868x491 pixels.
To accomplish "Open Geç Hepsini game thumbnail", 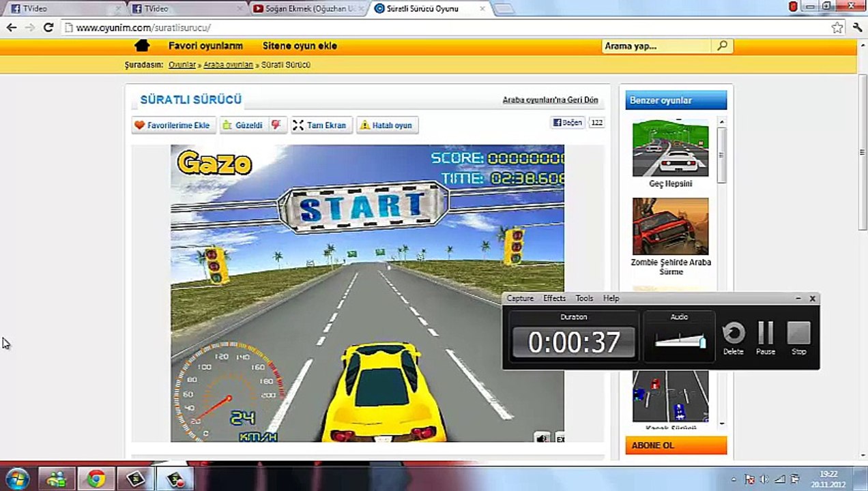I will 670,148.
